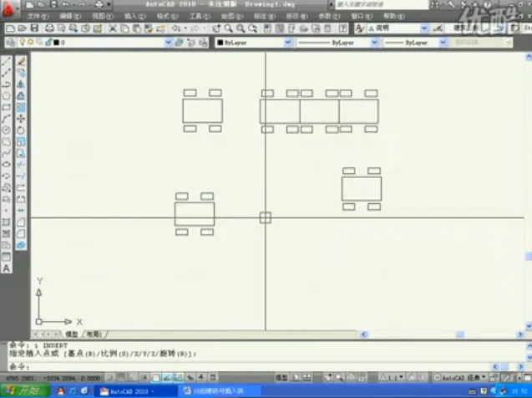This screenshot has width=532, height=398.
Task: Click the Windows 开始 Start button
Action: [x=24, y=391]
